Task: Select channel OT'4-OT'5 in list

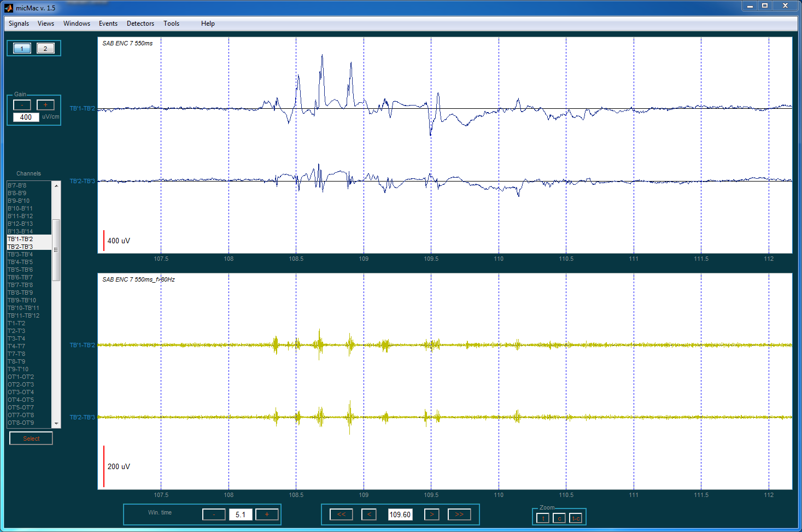Action: coord(29,400)
